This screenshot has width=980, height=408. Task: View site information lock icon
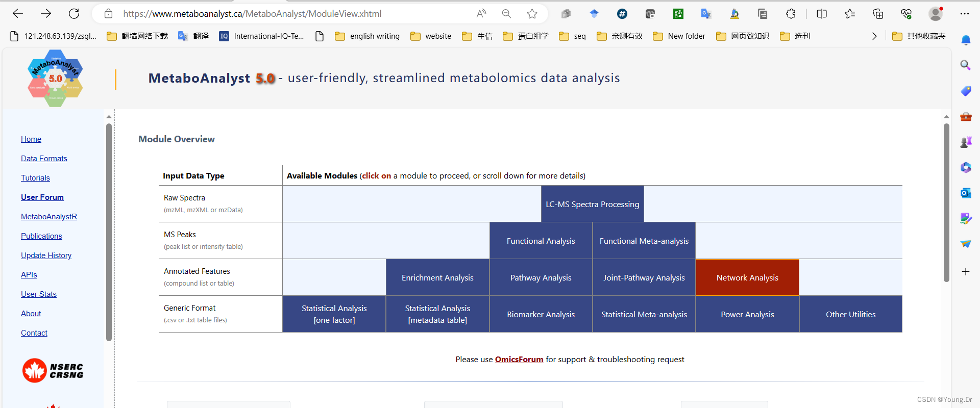click(x=108, y=14)
